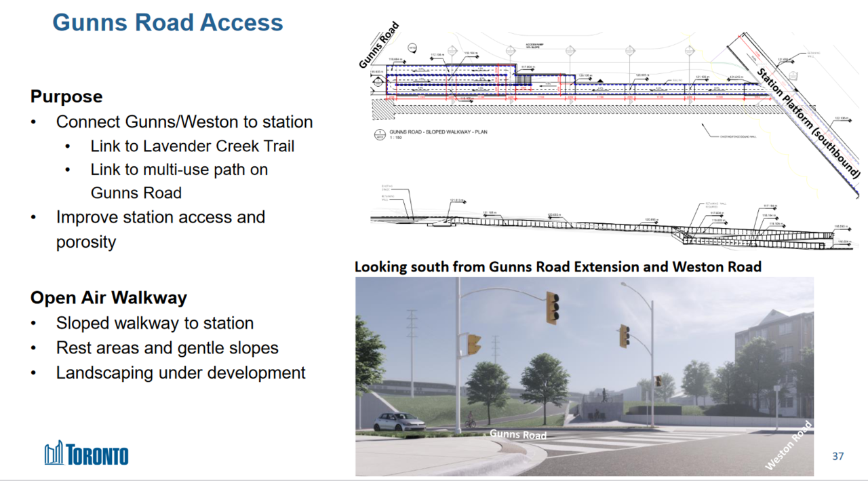868x481 pixels.
Task: Click the nearest yellow traffic light in rendering
Action: coord(553,307)
